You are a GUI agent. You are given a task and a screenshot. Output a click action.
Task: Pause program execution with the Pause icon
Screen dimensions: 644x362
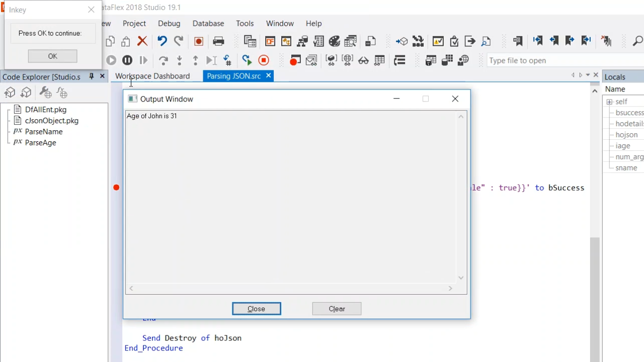(127, 60)
